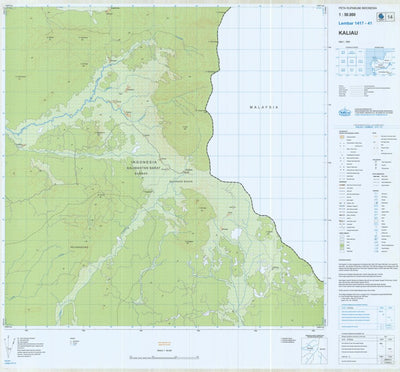Click the blue agency logo in the right margin

345,112
